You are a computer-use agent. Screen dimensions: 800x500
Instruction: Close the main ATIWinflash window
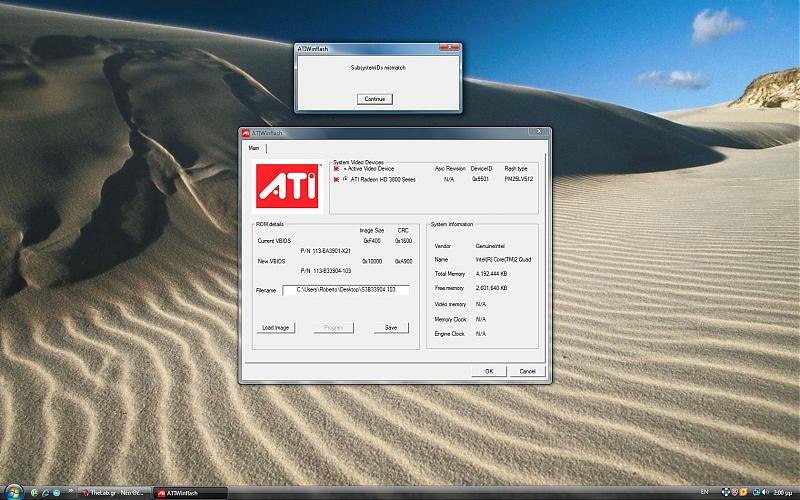coord(538,132)
